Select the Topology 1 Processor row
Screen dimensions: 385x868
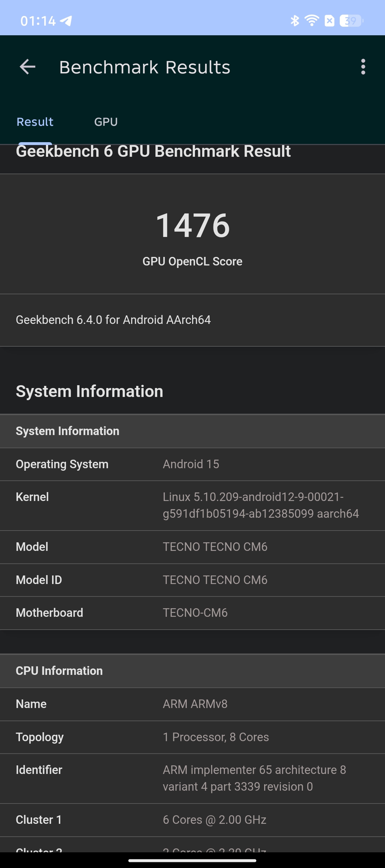[x=192, y=737]
